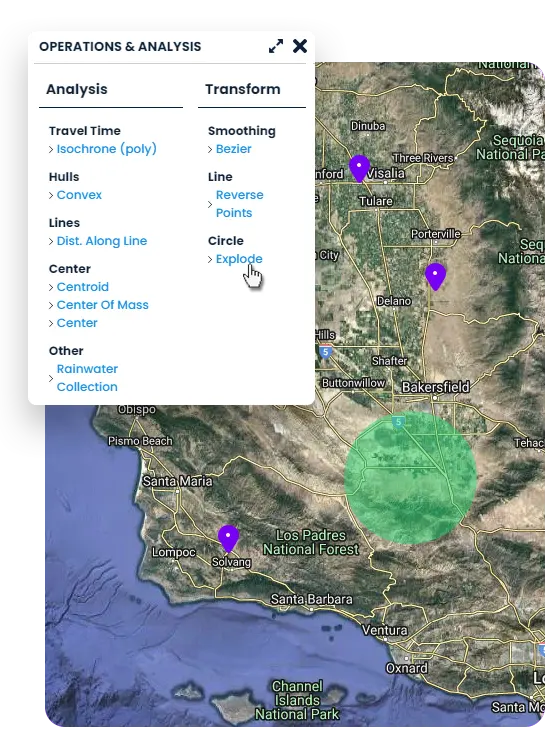The height and width of the screenshot is (748, 550).
Task: Expand the Operations & Analysis panel
Action: [x=276, y=46]
